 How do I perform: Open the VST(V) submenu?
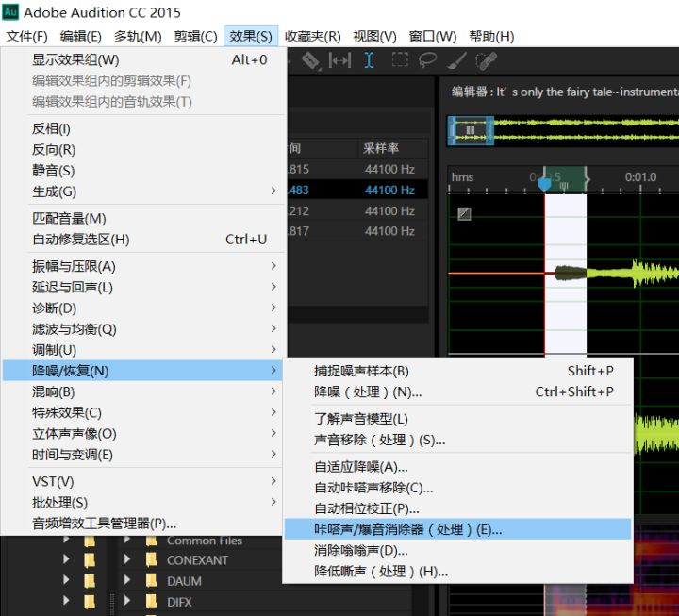[x=144, y=481]
